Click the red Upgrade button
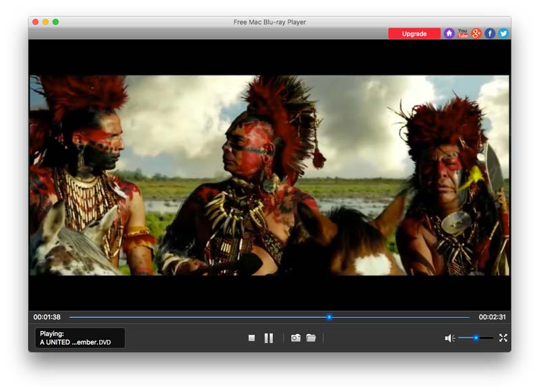539x392 pixels. coord(414,34)
